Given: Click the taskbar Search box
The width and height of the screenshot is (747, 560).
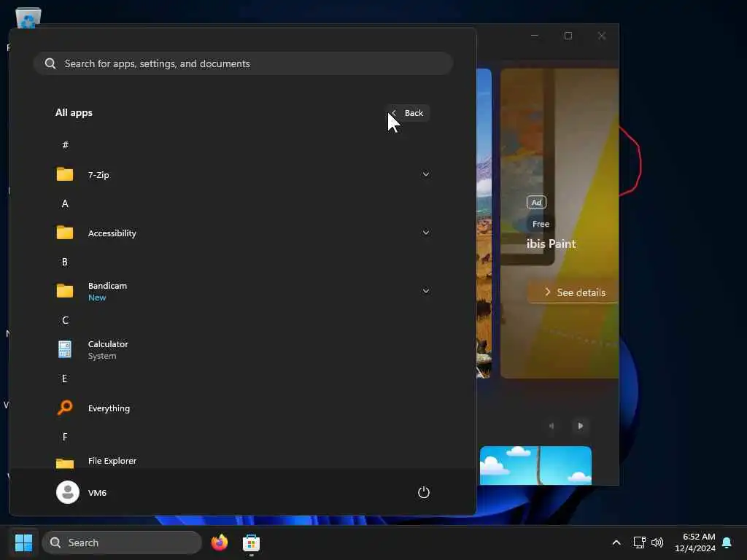Looking at the screenshot, I should (122, 542).
